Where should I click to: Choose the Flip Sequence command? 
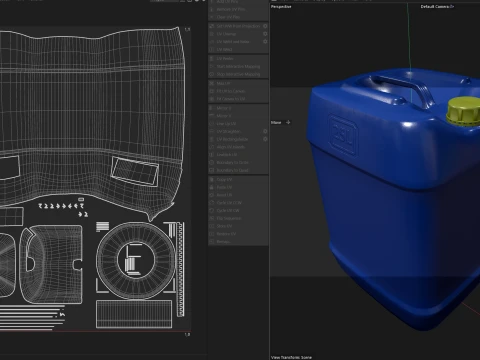[238, 218]
